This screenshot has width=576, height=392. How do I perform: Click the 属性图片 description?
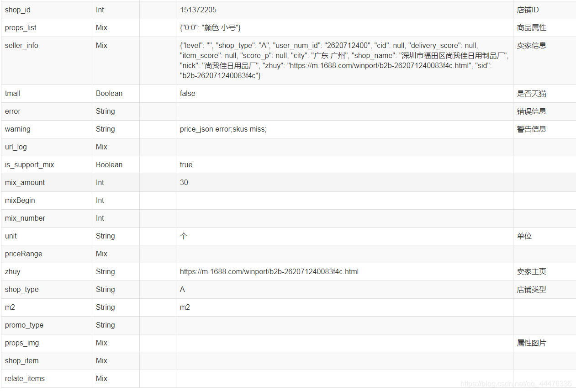tap(531, 343)
